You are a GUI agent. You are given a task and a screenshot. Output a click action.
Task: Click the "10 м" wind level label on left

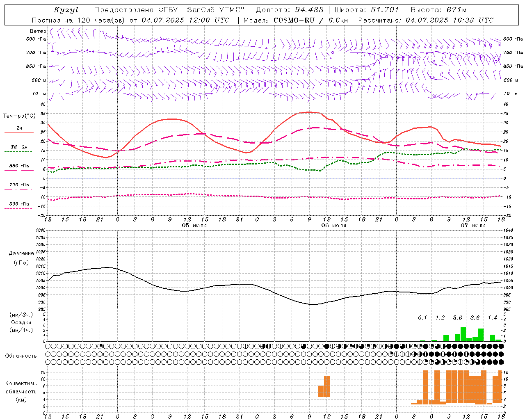click(x=39, y=94)
